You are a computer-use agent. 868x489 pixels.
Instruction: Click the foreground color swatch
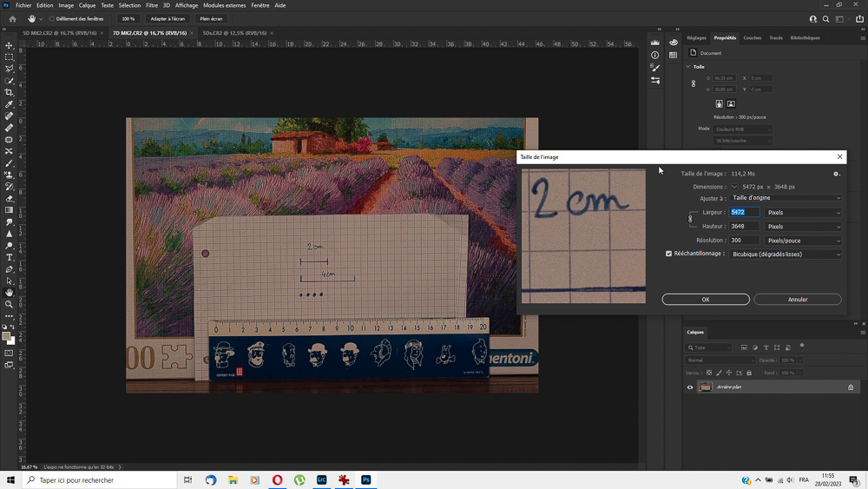(x=6, y=336)
